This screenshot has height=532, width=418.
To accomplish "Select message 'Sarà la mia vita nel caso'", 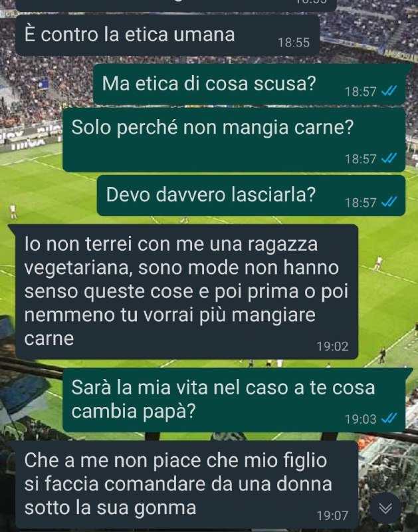I will [x=234, y=400].
